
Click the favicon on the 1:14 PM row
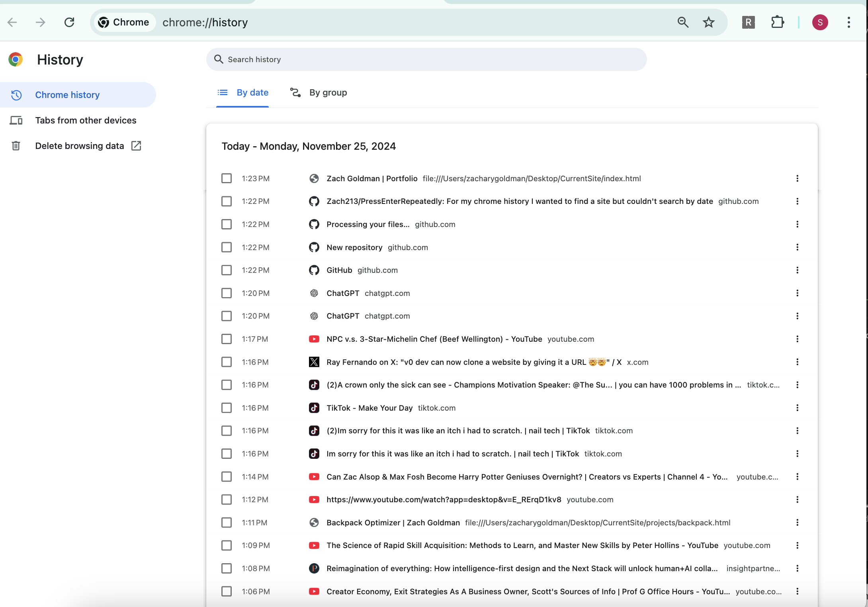[314, 477]
